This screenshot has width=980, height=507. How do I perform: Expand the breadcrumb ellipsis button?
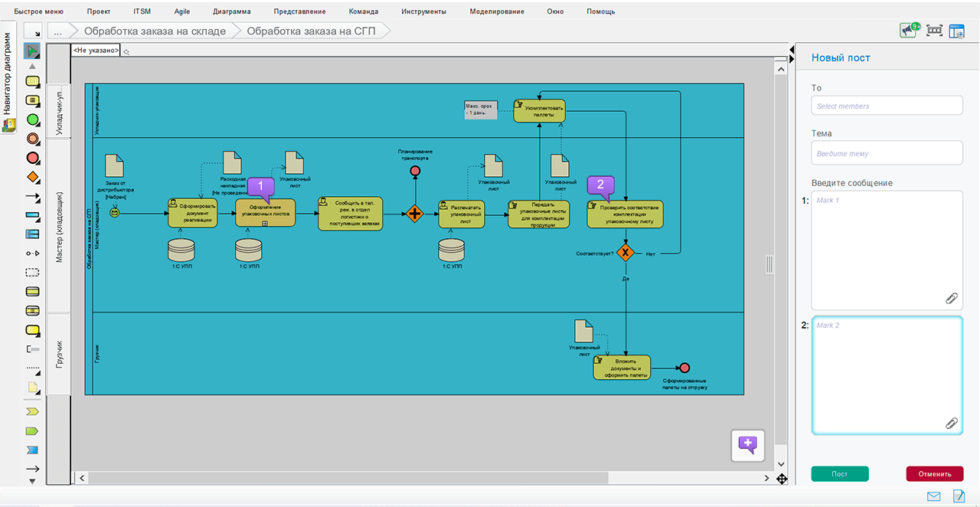click(57, 31)
